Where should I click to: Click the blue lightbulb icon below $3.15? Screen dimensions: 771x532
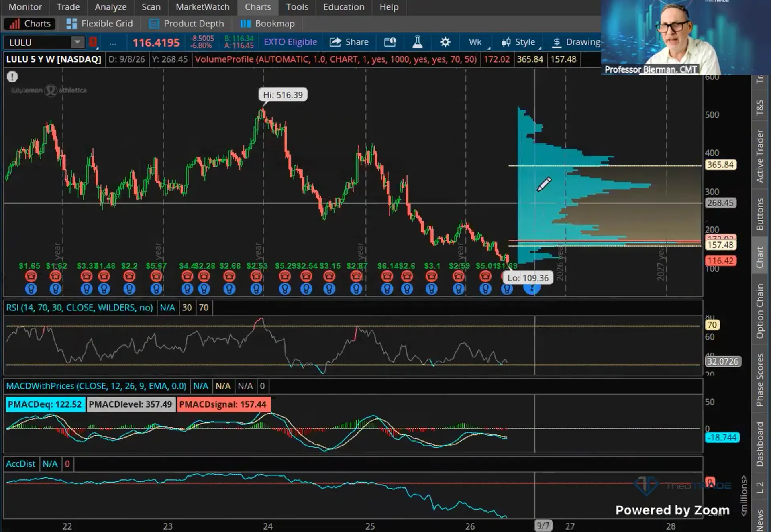coord(329,289)
